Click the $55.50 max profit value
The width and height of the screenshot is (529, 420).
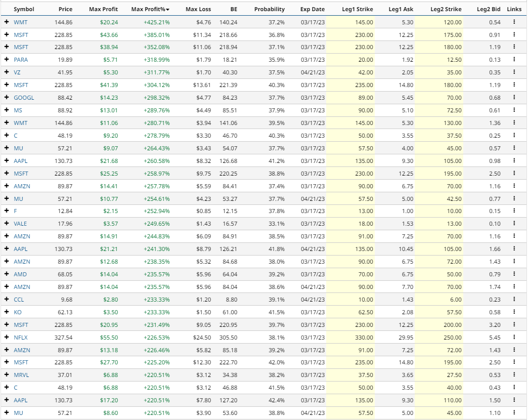point(109,338)
